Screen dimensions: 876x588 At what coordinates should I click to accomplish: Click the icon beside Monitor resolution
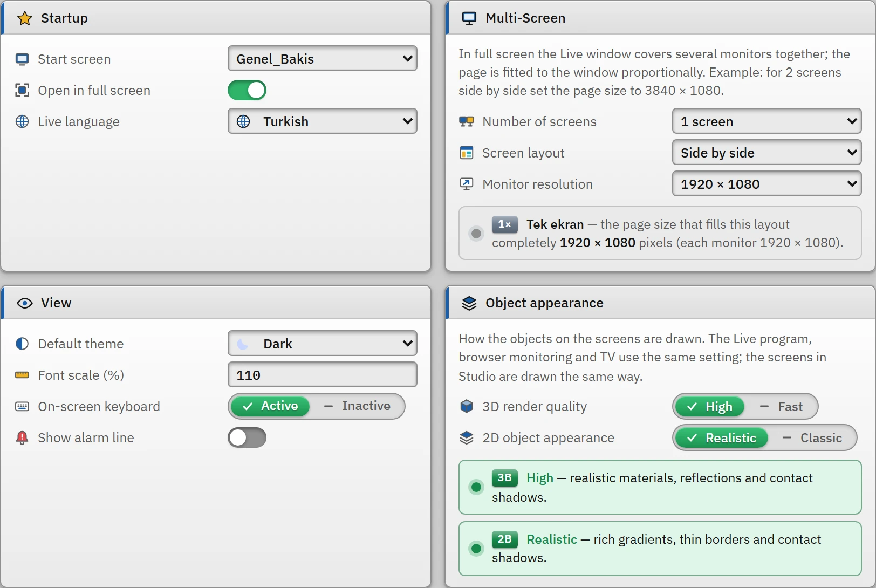467,184
